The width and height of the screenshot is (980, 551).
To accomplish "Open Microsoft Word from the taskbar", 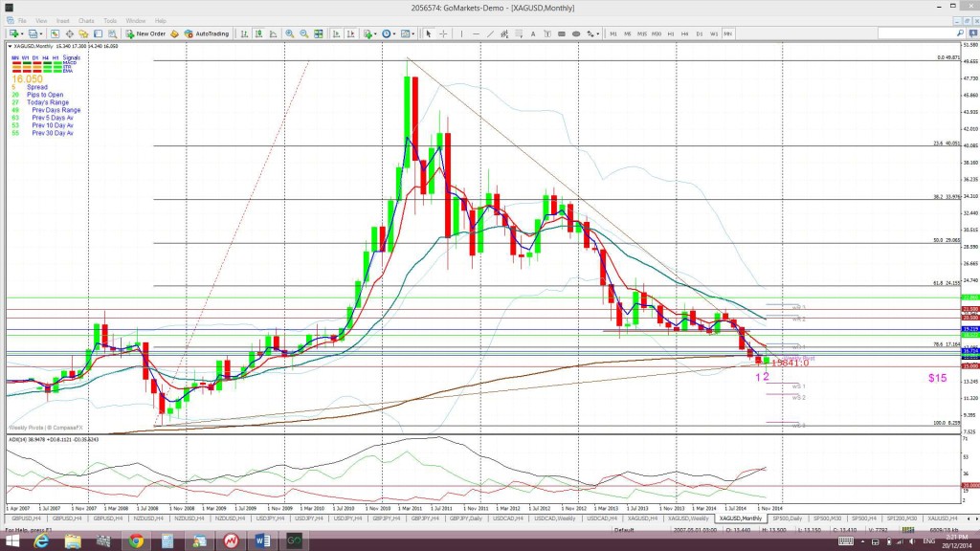I will pos(262,541).
